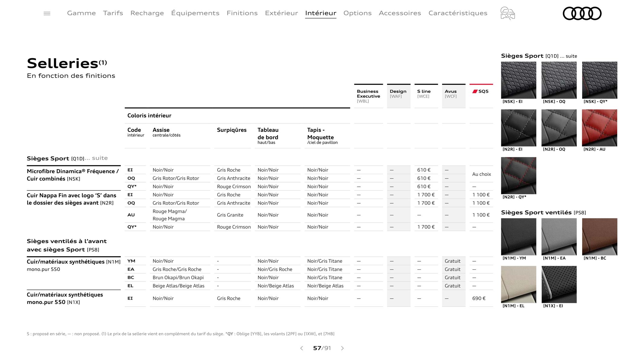
Task: Click the AU interior code
Action: click(131, 215)
